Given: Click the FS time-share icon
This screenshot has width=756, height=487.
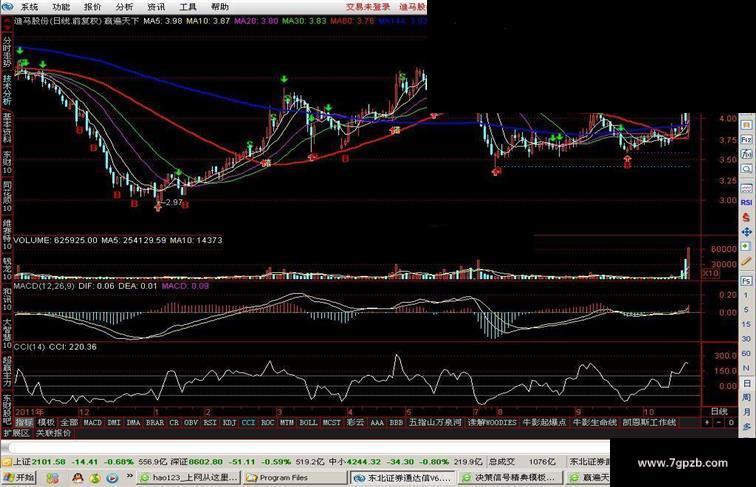Looking at the screenshot, I should (x=746, y=281).
